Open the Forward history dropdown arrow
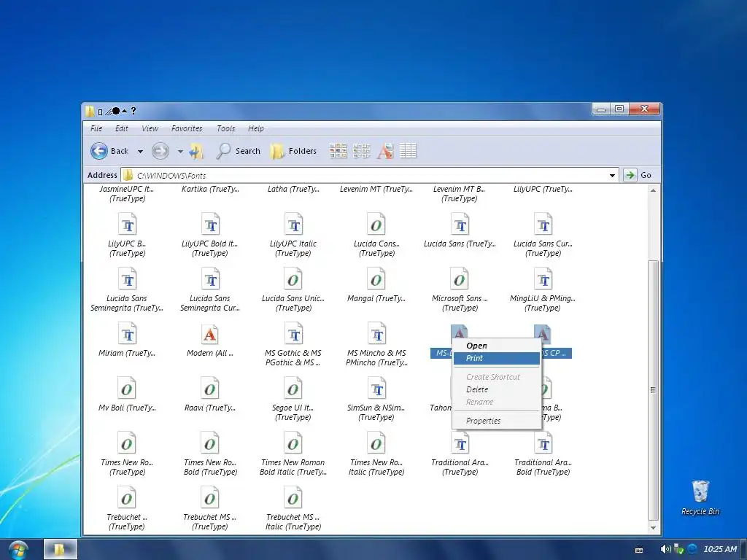This screenshot has width=747, height=560. [x=180, y=152]
